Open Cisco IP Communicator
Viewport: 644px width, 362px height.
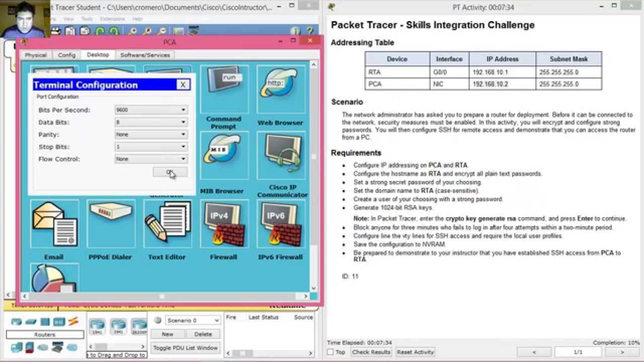point(280,156)
